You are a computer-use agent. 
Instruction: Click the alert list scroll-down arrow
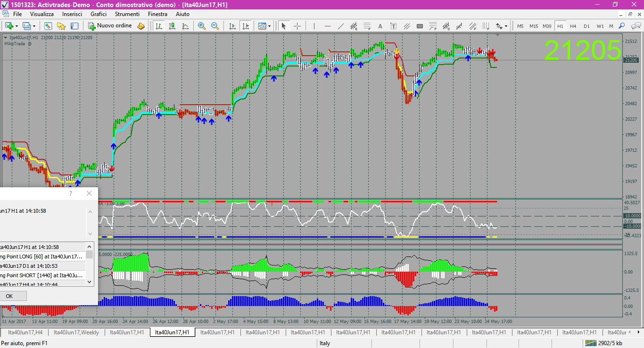pyautogui.click(x=90, y=282)
